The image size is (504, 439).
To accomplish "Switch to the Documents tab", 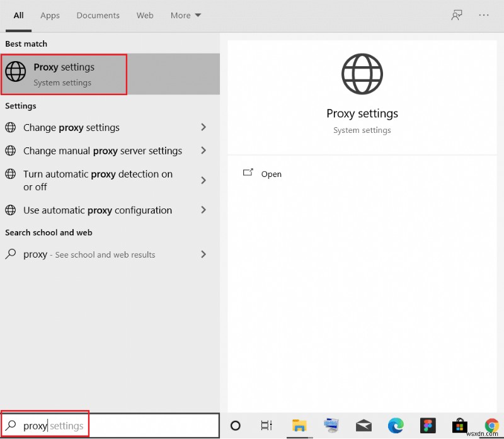I will point(98,15).
